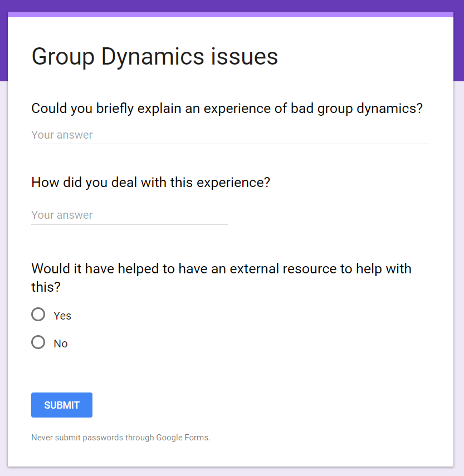Screen dimensions: 464x476
Task: Focus the answer field under "How did you deal"
Action: pyautogui.click(x=129, y=215)
